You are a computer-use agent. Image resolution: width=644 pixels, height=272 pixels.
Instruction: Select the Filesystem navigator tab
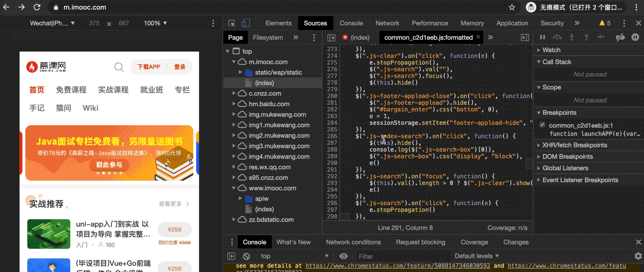click(268, 38)
